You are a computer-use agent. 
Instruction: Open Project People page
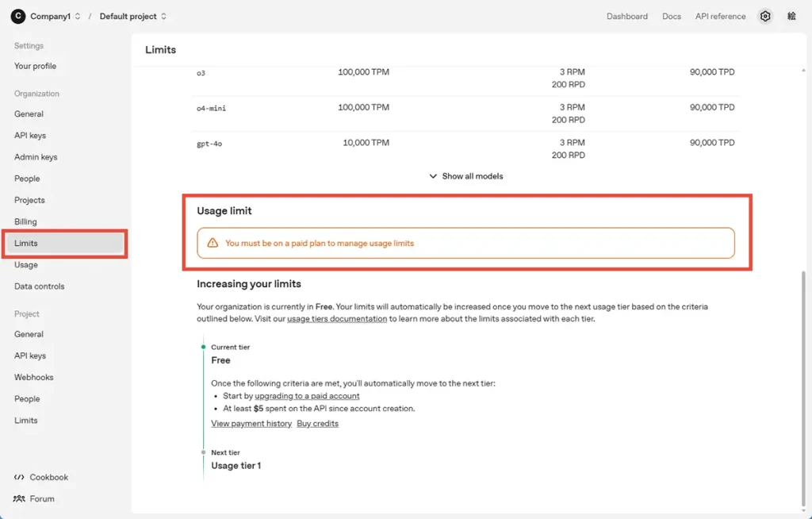coord(27,398)
